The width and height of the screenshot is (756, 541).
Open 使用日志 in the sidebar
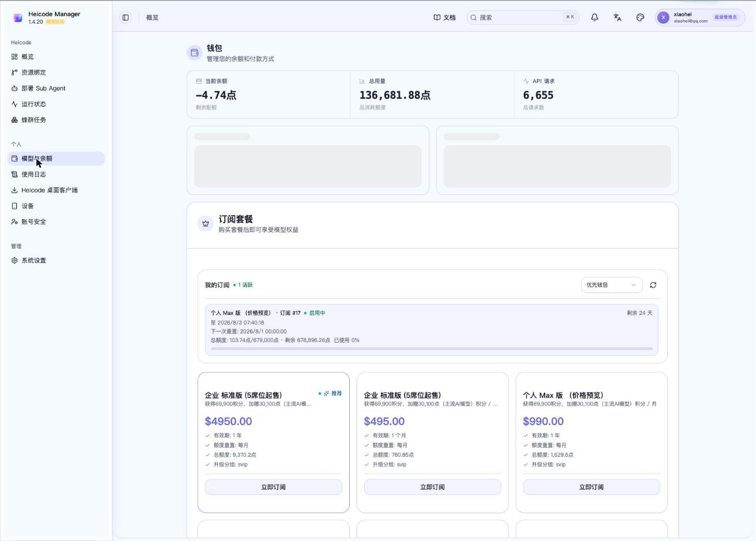click(56, 174)
